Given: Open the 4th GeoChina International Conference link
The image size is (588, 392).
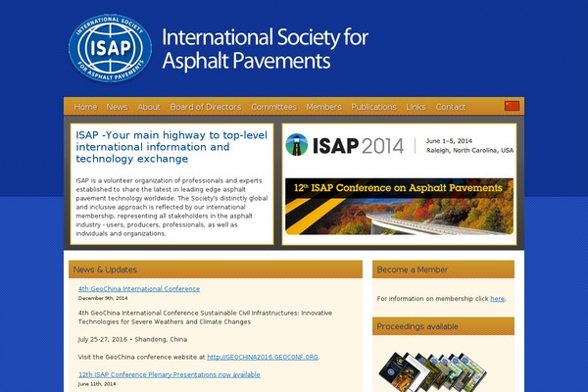Looking at the screenshot, I should coord(139,289).
